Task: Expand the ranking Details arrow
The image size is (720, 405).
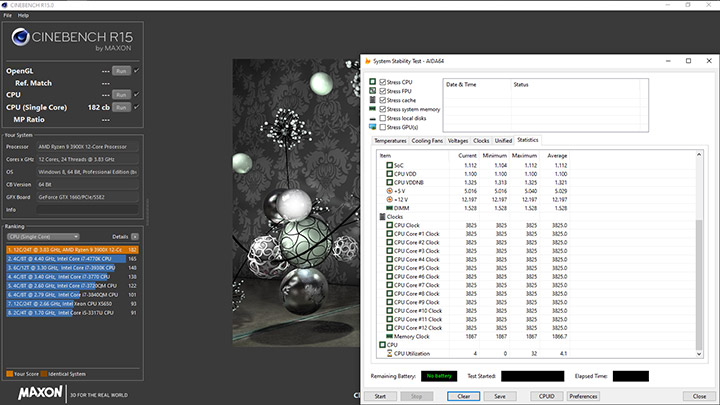Action: pyautogui.click(x=135, y=236)
